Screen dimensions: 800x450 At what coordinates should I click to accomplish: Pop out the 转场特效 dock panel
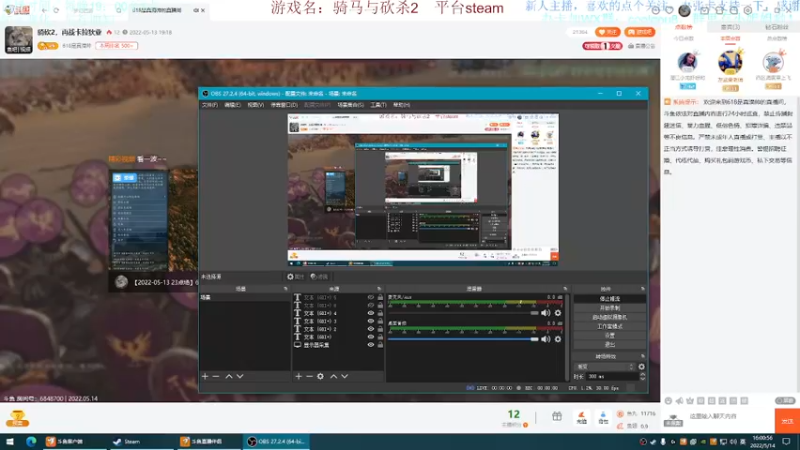pos(642,356)
